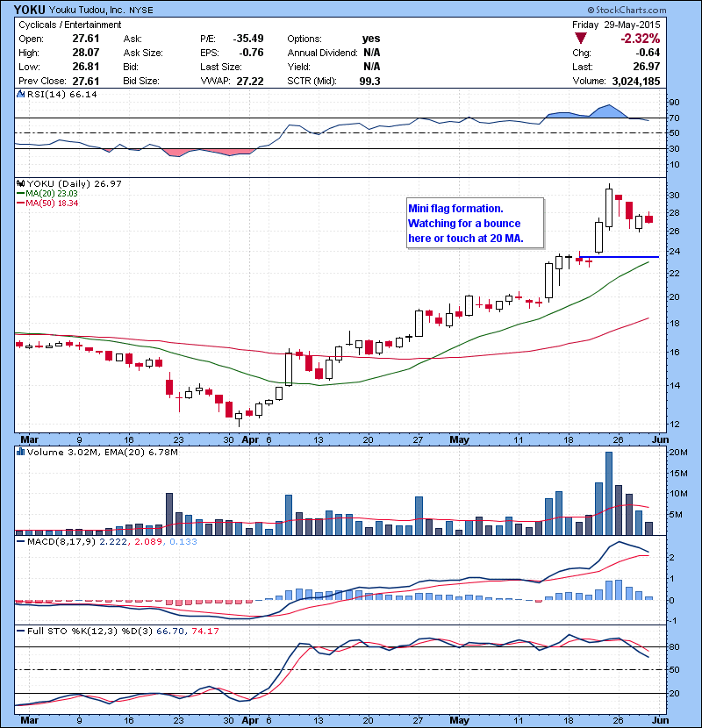Screen dimensions: 702x728
Task: Click the Volume 3.02M, EMA(20) 6.78M label
Action: tap(102, 453)
